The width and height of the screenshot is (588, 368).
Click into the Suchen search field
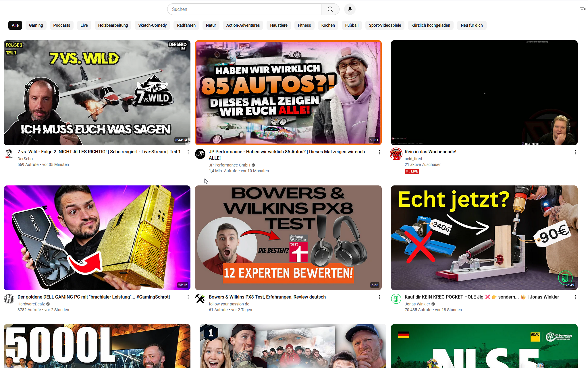click(244, 9)
